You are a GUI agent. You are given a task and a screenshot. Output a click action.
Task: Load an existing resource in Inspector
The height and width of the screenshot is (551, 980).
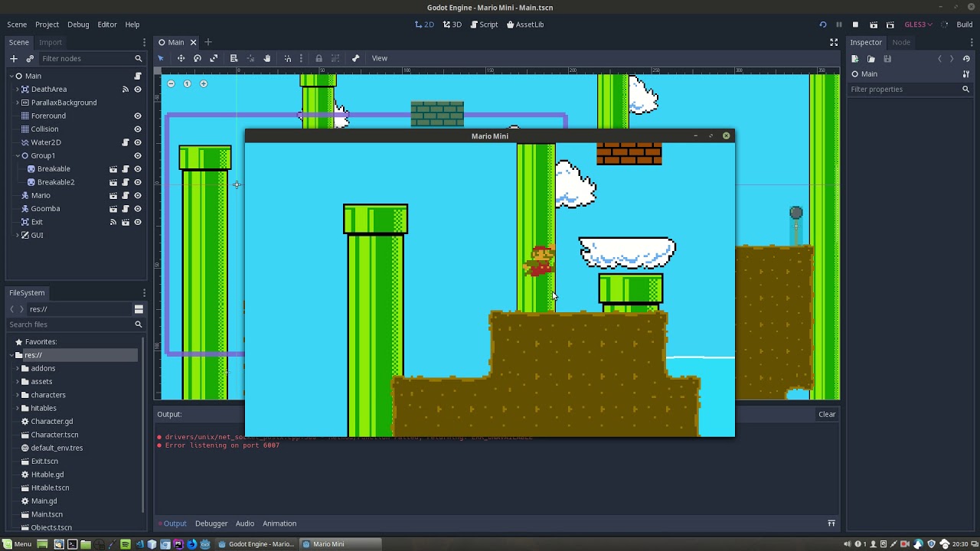pyautogui.click(x=871, y=59)
